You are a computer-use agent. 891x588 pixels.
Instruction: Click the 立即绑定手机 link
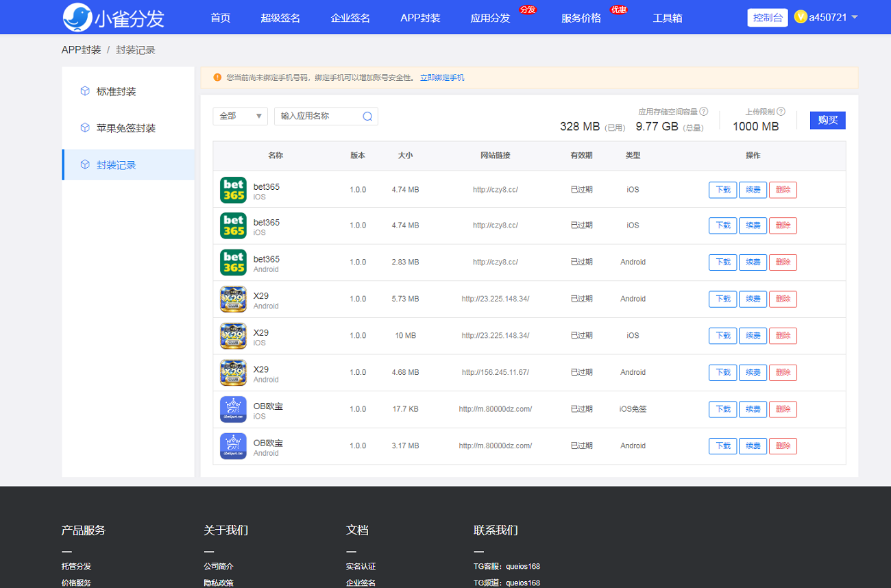442,78
